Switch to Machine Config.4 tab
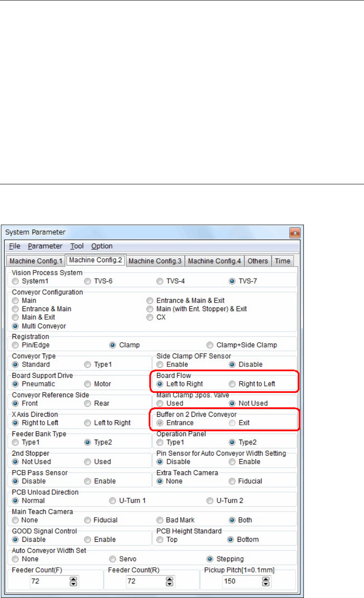 (x=215, y=261)
